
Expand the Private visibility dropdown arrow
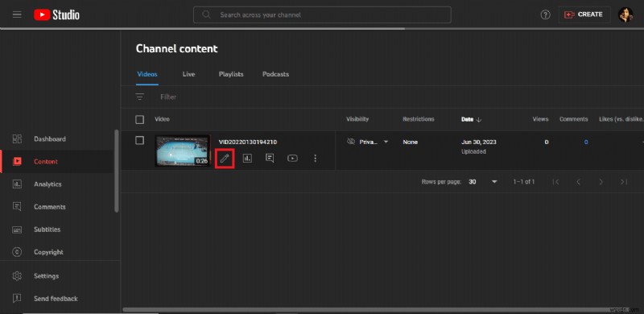click(386, 142)
